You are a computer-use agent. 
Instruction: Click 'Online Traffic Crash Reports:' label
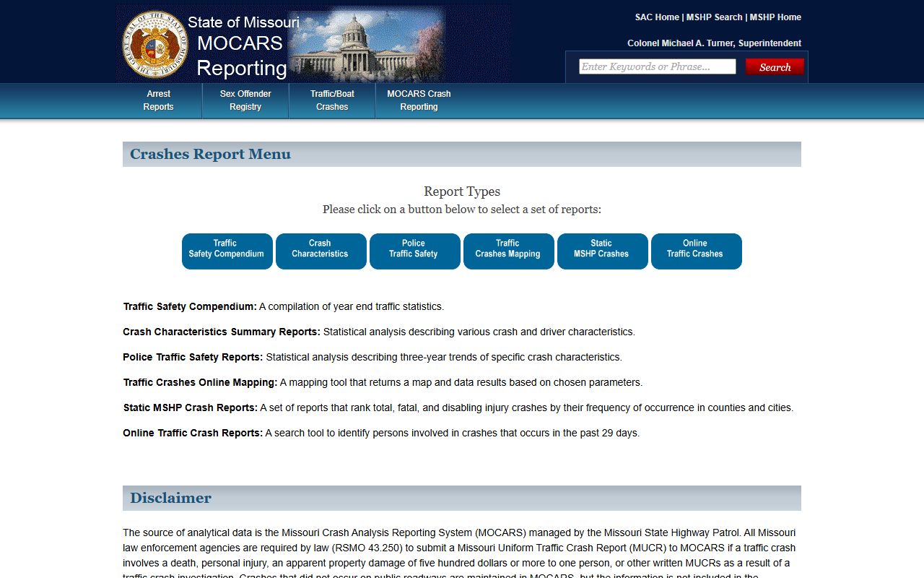click(193, 433)
